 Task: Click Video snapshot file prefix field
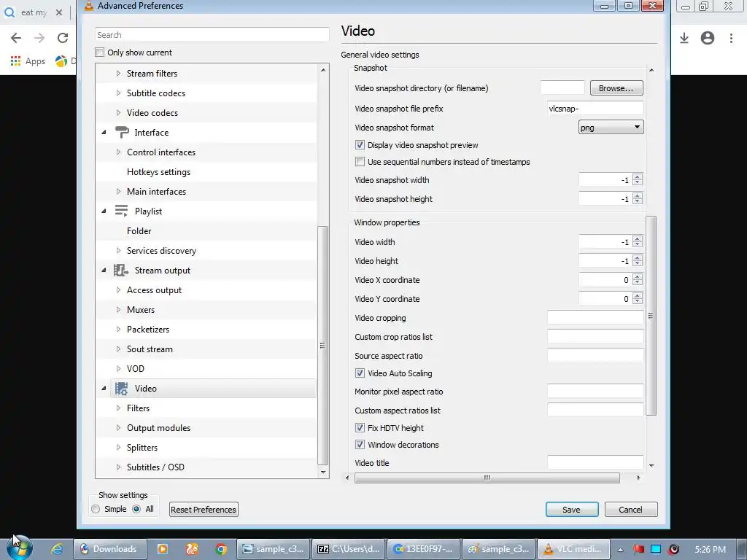pos(595,109)
